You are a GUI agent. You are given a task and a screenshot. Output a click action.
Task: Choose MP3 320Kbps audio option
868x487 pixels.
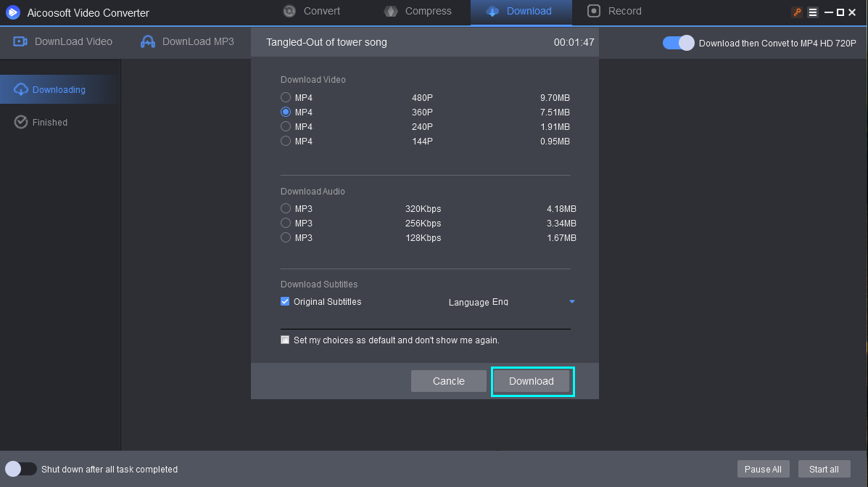286,208
